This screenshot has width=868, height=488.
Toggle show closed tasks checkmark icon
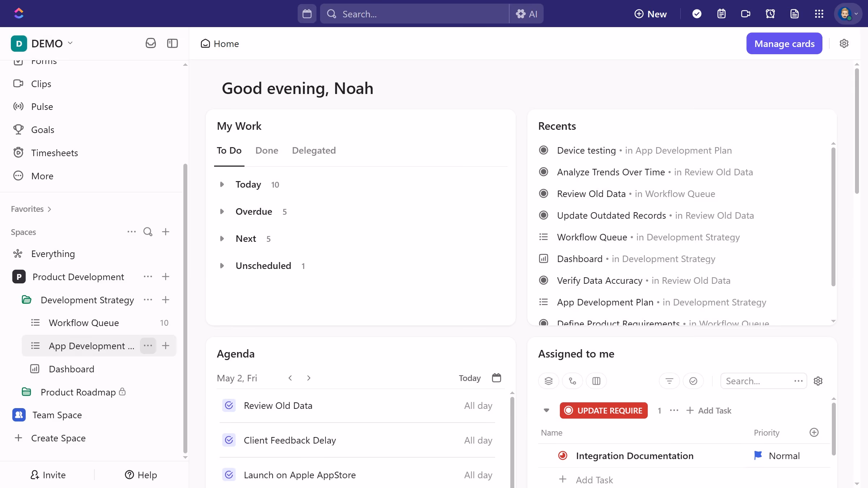693,381
